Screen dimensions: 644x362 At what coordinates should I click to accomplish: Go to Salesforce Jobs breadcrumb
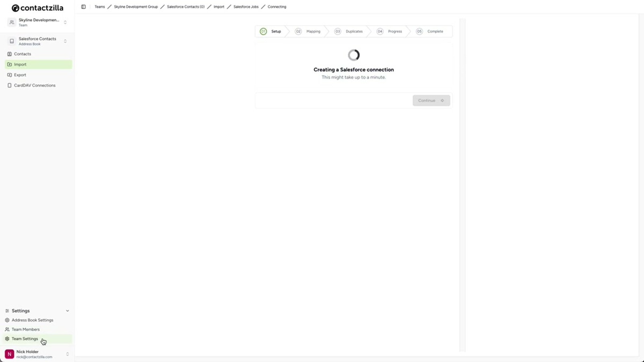pyautogui.click(x=246, y=7)
